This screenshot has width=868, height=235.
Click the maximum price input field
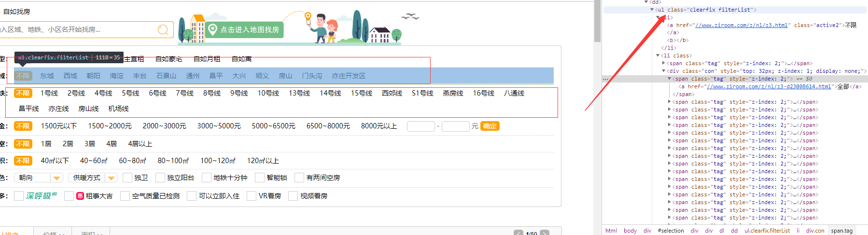click(x=455, y=126)
